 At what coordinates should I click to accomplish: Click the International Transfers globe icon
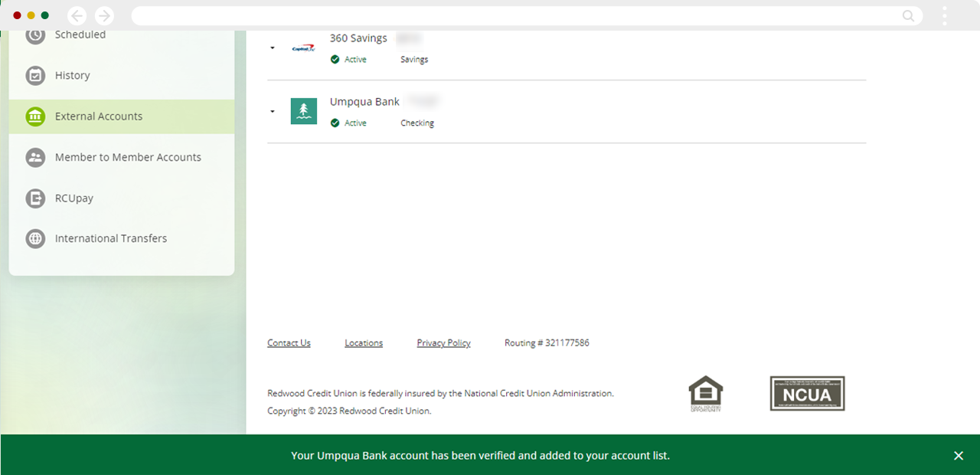pyautogui.click(x=35, y=238)
